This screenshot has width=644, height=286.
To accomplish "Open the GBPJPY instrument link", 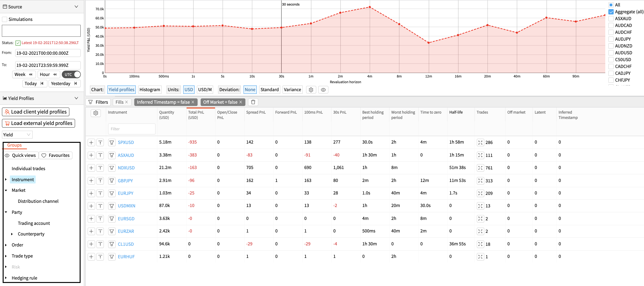I will pyautogui.click(x=125, y=181).
